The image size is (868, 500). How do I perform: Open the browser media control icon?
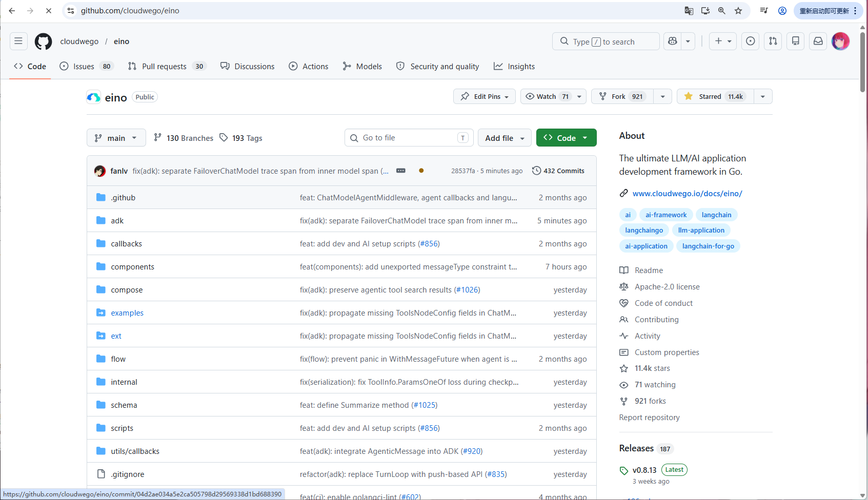(764, 11)
